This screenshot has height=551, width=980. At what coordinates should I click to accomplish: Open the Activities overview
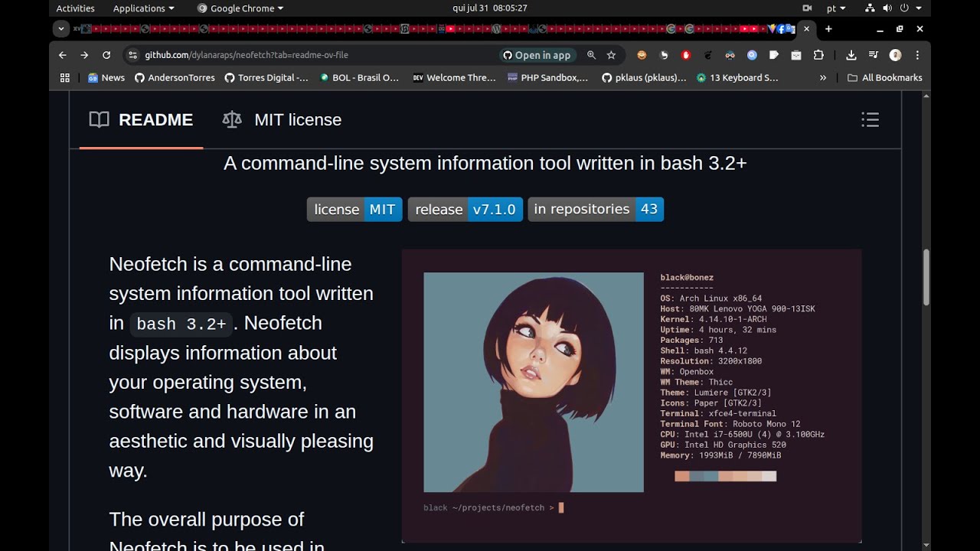tap(75, 8)
